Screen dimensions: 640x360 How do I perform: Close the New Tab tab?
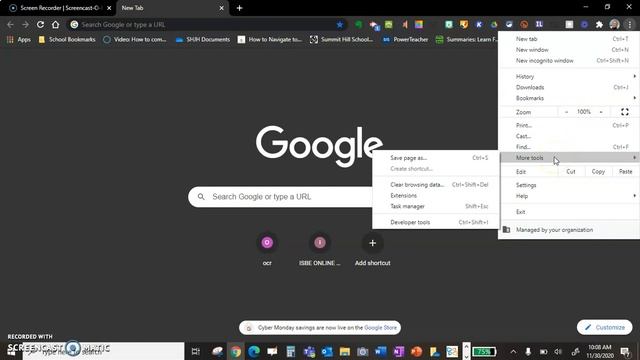(221, 8)
